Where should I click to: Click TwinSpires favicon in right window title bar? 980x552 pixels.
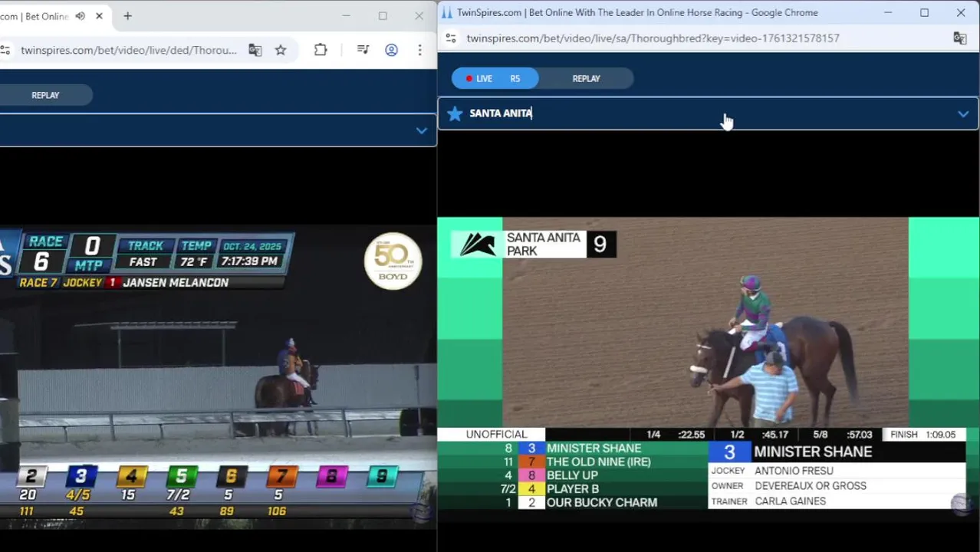[x=447, y=12]
